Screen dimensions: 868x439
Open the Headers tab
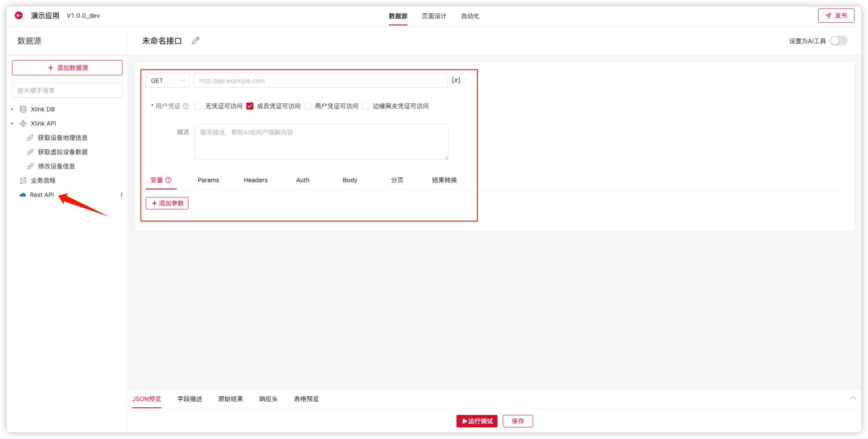click(x=255, y=180)
